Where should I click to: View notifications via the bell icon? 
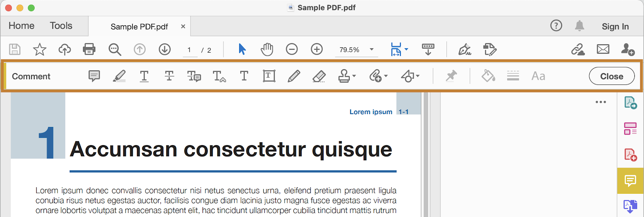(x=580, y=26)
